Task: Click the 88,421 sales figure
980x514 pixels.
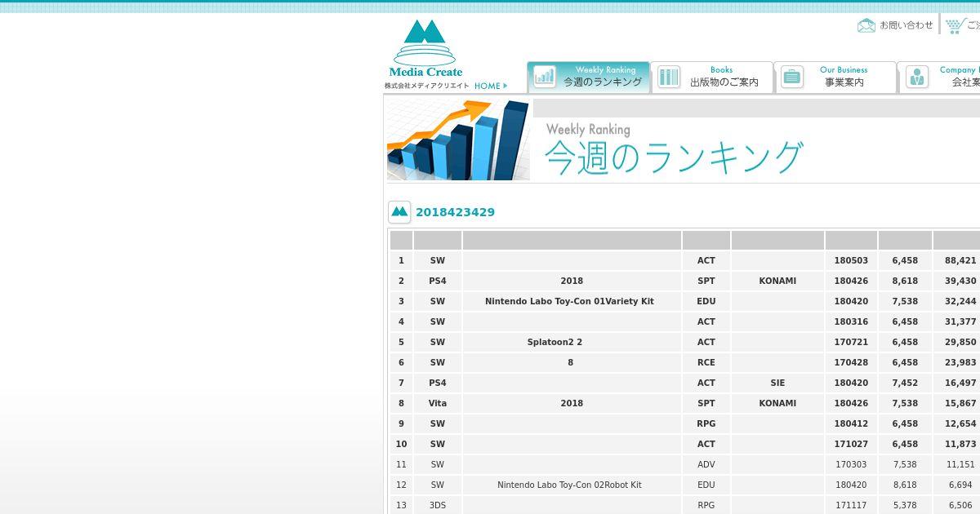Action: point(960,260)
